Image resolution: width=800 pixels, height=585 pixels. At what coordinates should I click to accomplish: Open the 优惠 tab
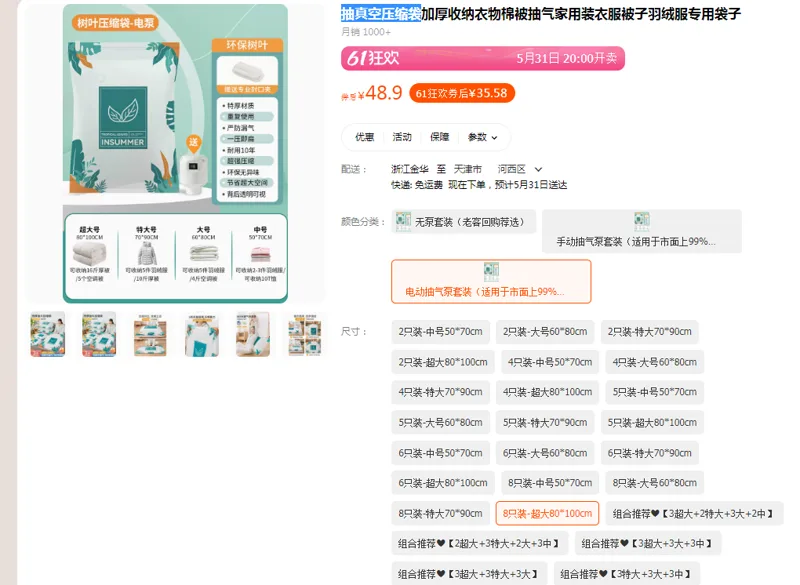tap(364, 137)
